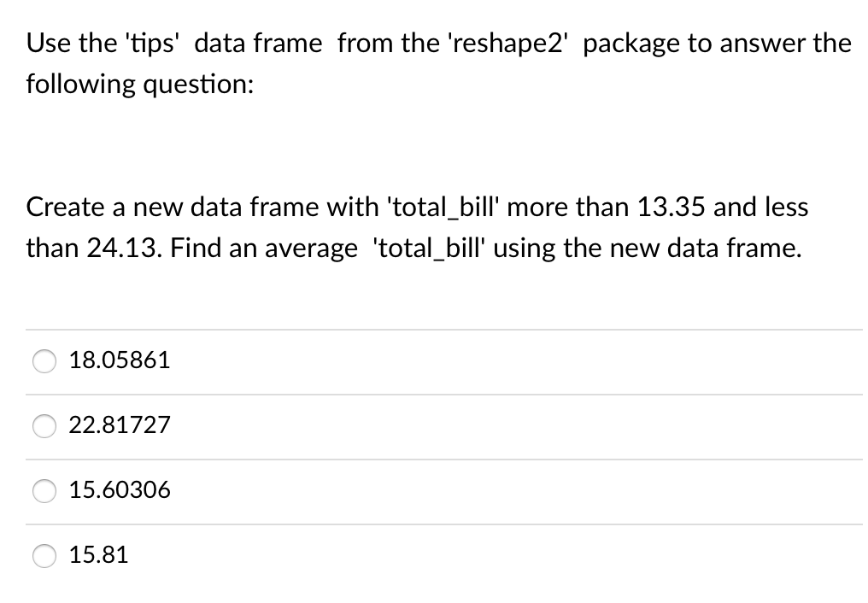Image resolution: width=868 pixels, height=603 pixels.
Task: Select the second answer option row
Action: 342,426
